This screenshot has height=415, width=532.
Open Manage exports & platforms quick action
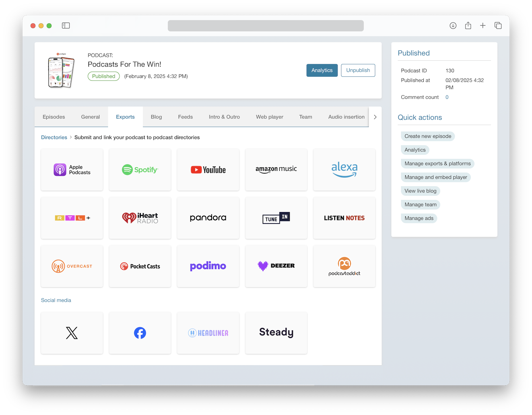pos(437,164)
